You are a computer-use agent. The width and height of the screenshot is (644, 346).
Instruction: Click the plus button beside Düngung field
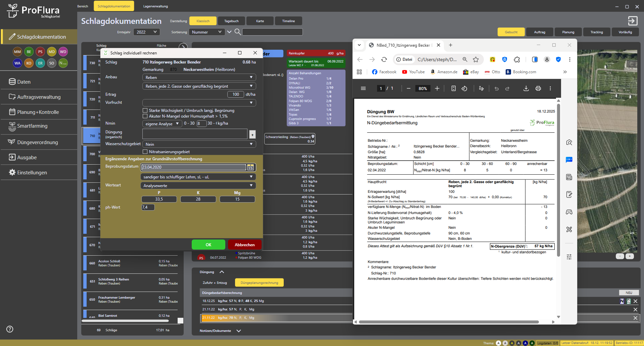coord(252,134)
